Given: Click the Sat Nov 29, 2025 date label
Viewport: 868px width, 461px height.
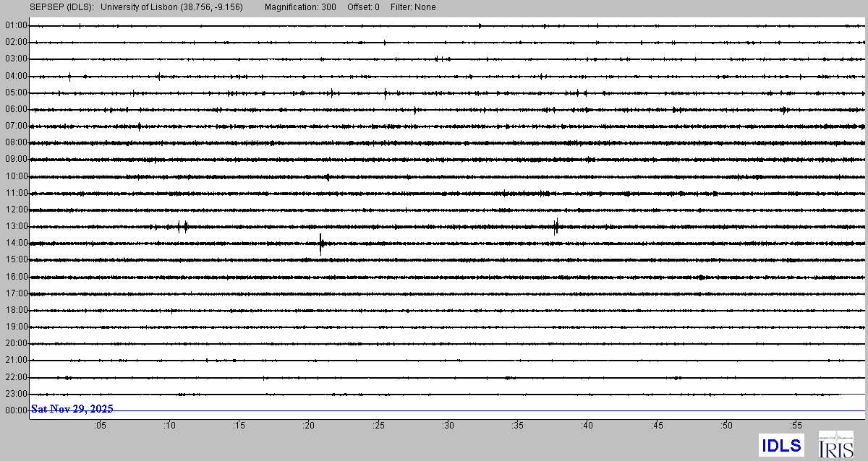Looking at the screenshot, I should pyautogui.click(x=72, y=409).
